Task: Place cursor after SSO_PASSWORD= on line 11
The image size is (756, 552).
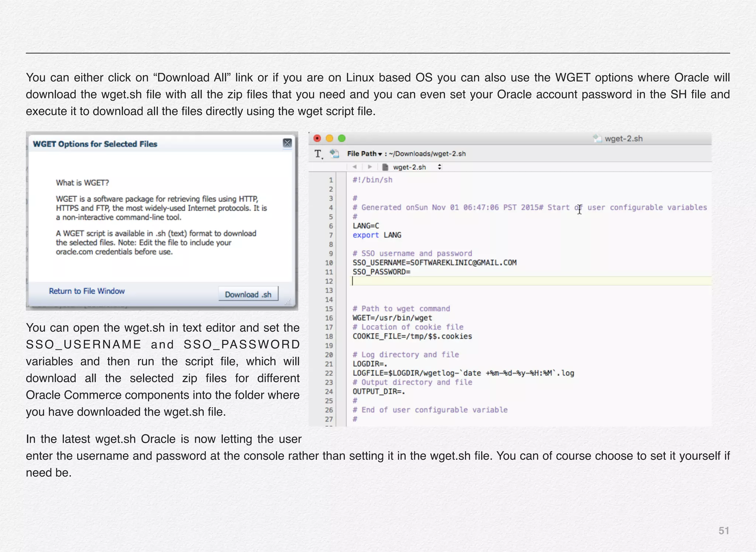Action: click(411, 272)
